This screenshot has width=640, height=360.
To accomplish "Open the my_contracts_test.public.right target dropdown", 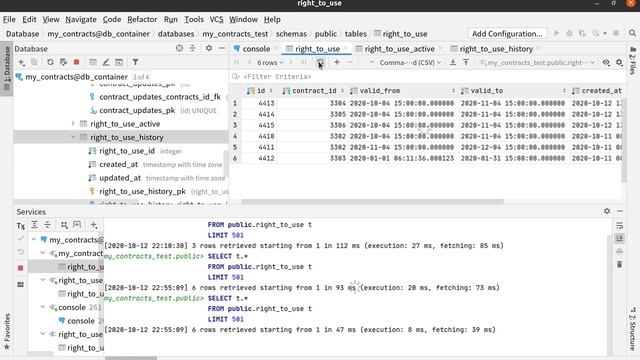I will pos(538,62).
